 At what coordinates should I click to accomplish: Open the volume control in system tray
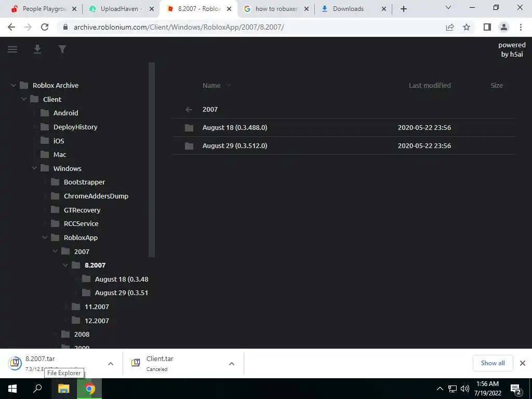(x=465, y=389)
